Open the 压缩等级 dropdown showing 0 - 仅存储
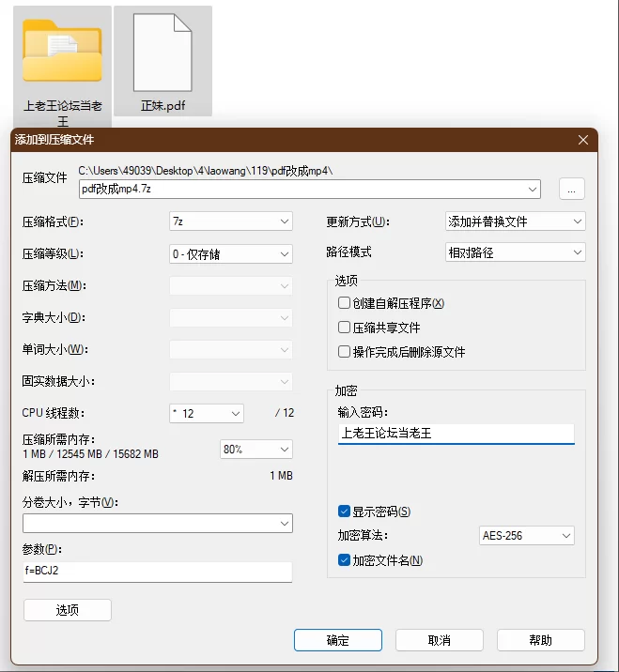The height and width of the screenshot is (672, 619). pyautogui.click(x=231, y=253)
